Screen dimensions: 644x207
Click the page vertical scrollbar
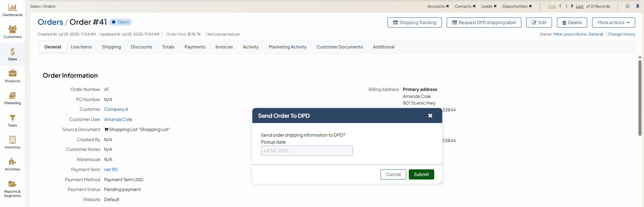click(x=640, y=98)
